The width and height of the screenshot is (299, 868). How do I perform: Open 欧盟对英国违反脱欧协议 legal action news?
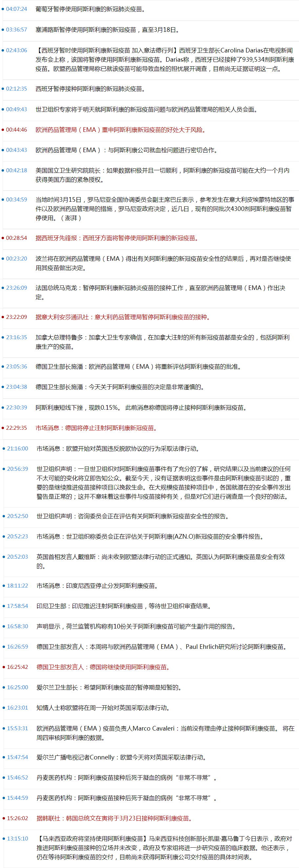(118, 449)
